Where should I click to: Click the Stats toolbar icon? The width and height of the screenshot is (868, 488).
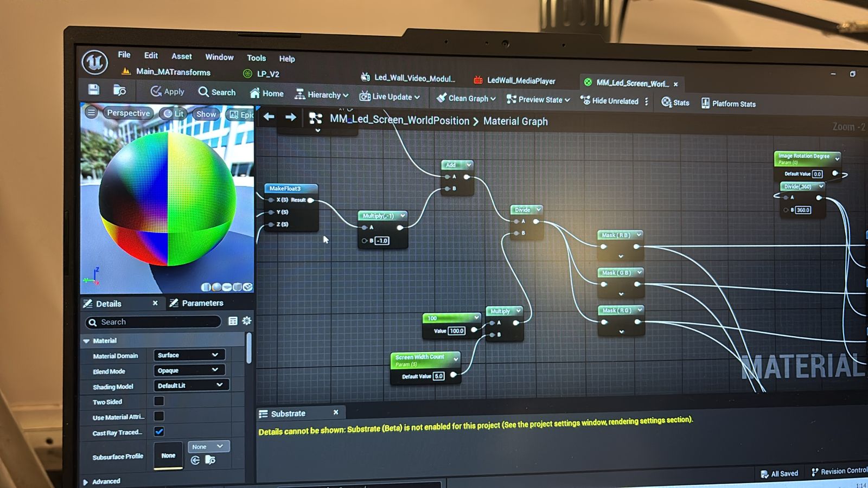click(x=675, y=102)
